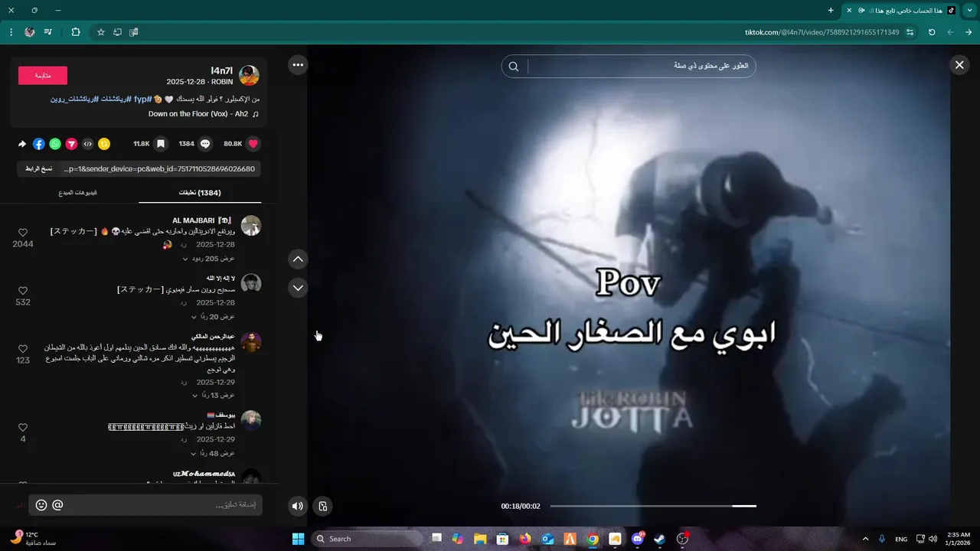Click the search magnifier icon over video

click(514, 67)
